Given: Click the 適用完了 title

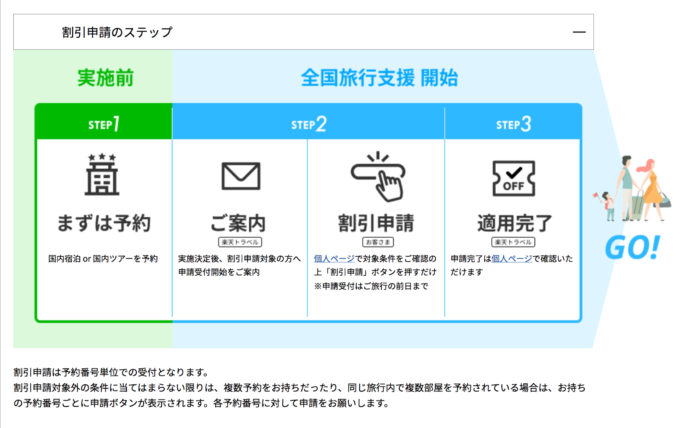Looking at the screenshot, I should click(x=514, y=223).
